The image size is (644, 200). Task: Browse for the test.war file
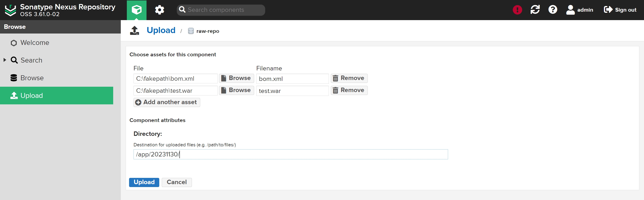pyautogui.click(x=236, y=90)
